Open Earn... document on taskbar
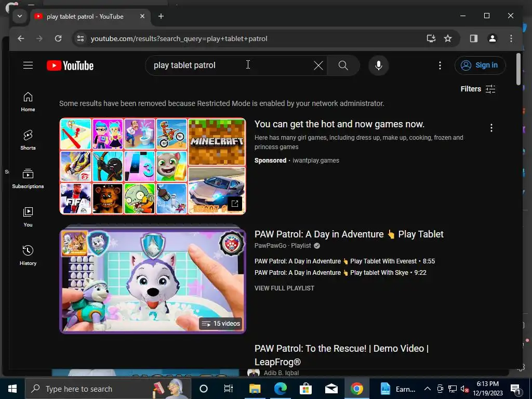Image resolution: width=532 pixels, height=399 pixels. click(397, 389)
